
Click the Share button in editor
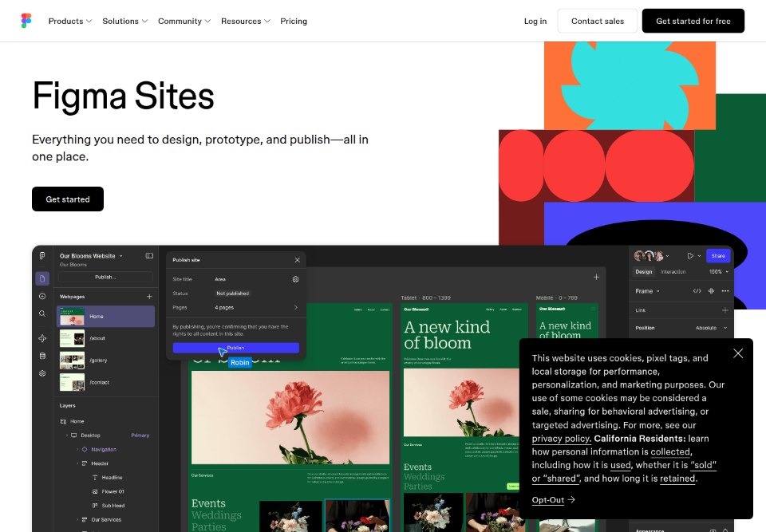(x=718, y=255)
